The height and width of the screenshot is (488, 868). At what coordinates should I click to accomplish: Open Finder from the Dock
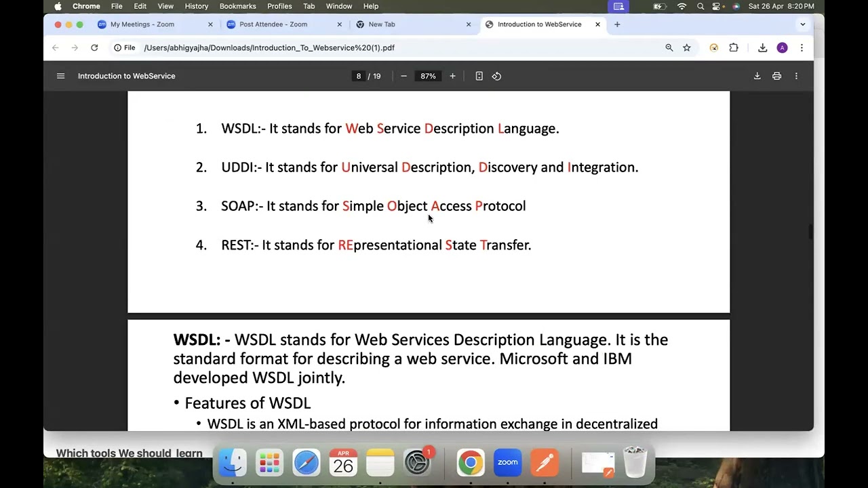coord(233,462)
